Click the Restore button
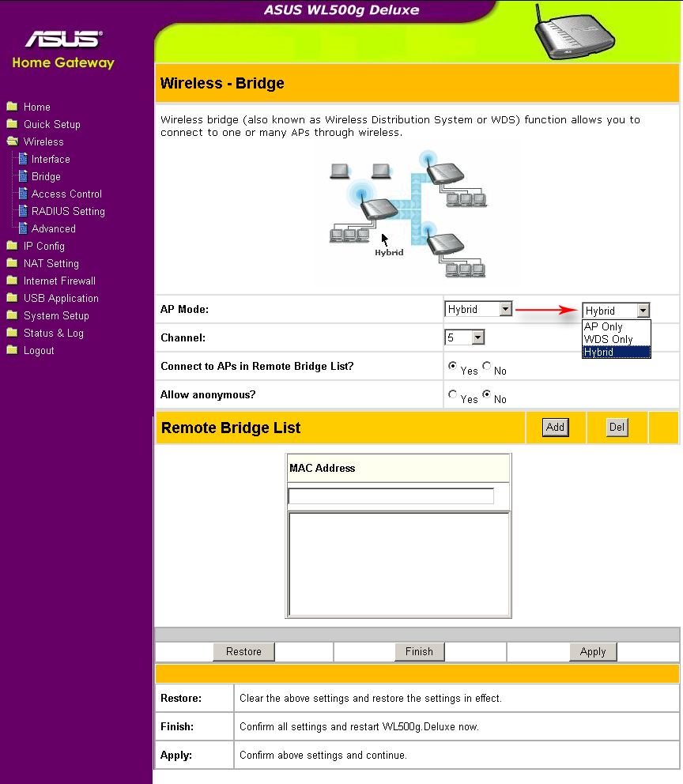683x784 pixels. 243,651
